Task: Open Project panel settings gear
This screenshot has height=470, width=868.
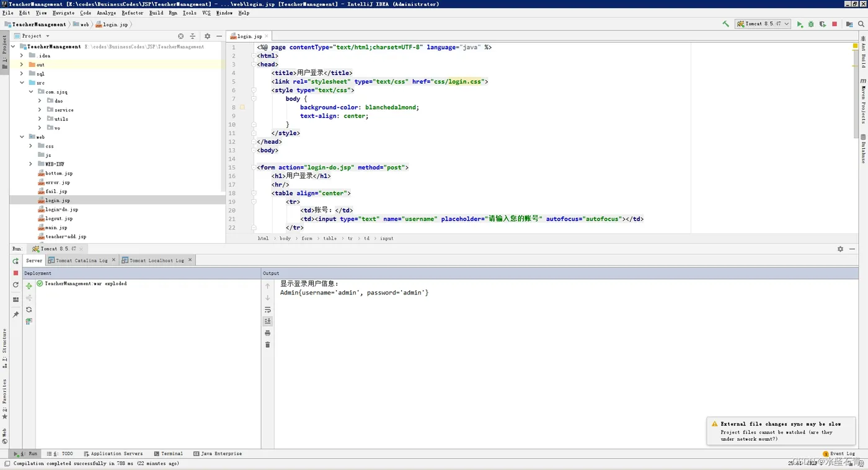Action: point(208,36)
